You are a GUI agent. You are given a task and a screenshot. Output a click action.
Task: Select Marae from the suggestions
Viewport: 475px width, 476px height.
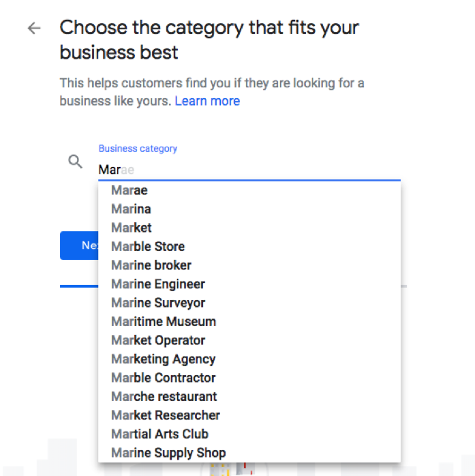click(129, 190)
